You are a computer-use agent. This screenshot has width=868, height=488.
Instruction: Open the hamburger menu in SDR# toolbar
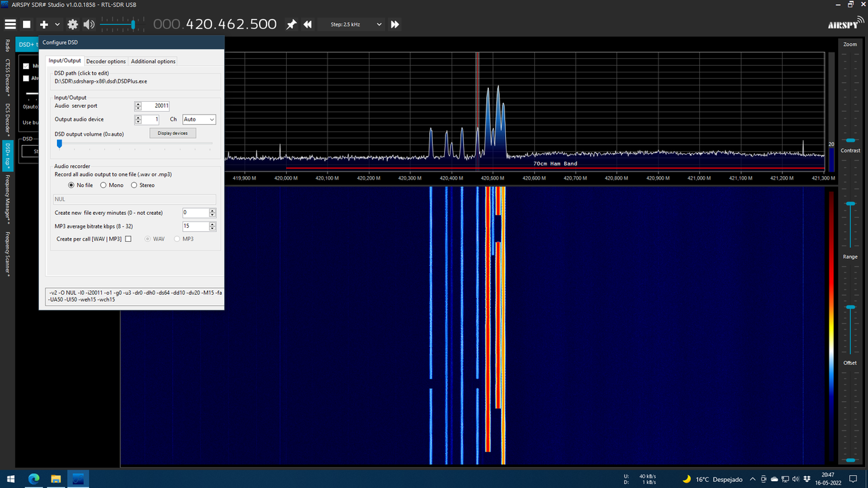point(10,24)
